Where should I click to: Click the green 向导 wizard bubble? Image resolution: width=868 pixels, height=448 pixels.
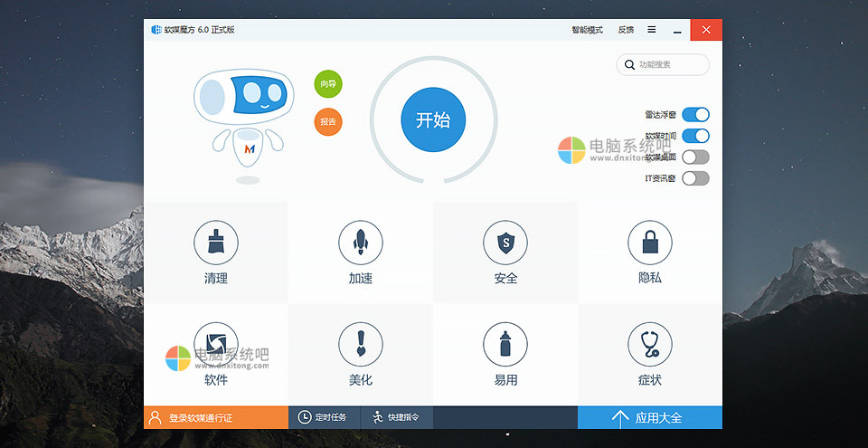pos(328,84)
